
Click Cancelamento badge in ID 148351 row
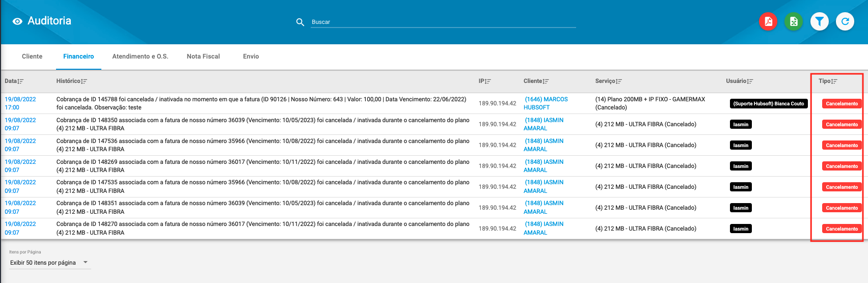pos(842,208)
